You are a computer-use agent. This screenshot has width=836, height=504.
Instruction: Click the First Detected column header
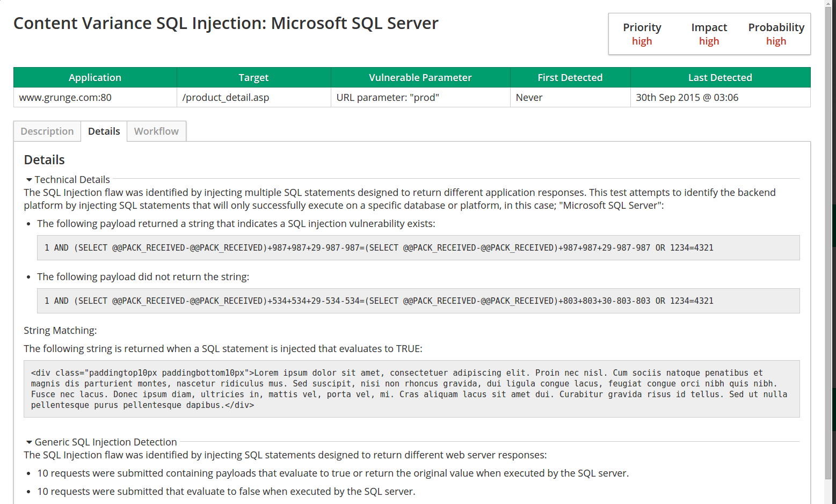pyautogui.click(x=570, y=77)
